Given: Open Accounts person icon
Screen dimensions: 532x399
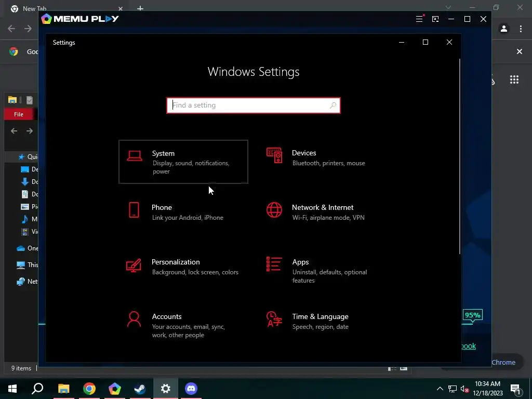Looking at the screenshot, I should click(x=134, y=320).
